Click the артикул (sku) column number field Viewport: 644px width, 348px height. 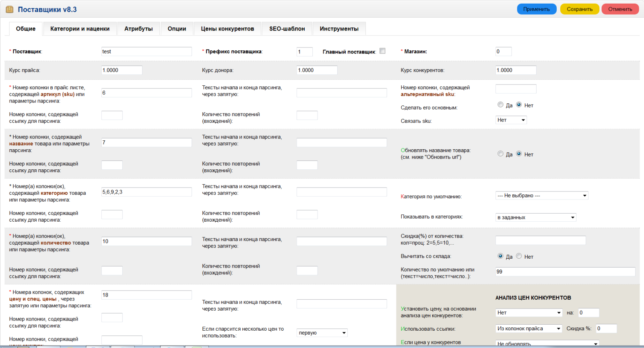(x=147, y=93)
